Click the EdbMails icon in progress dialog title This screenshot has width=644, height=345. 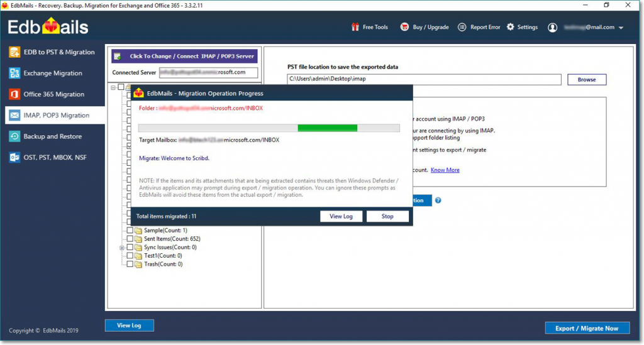[x=138, y=93]
